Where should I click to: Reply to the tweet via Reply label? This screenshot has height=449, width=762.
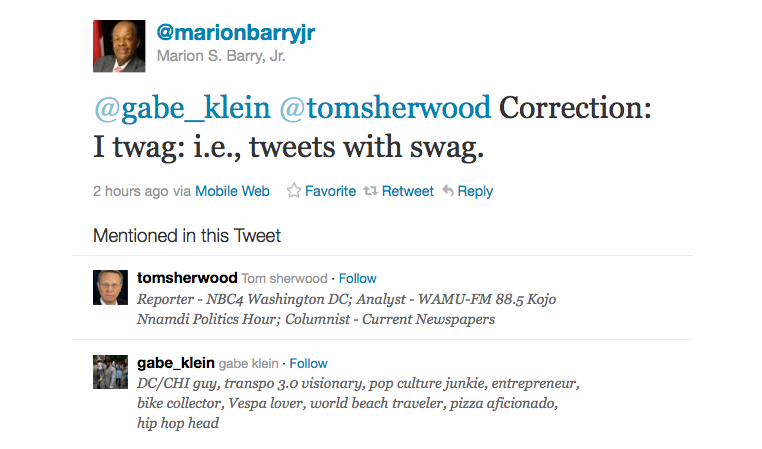click(475, 191)
